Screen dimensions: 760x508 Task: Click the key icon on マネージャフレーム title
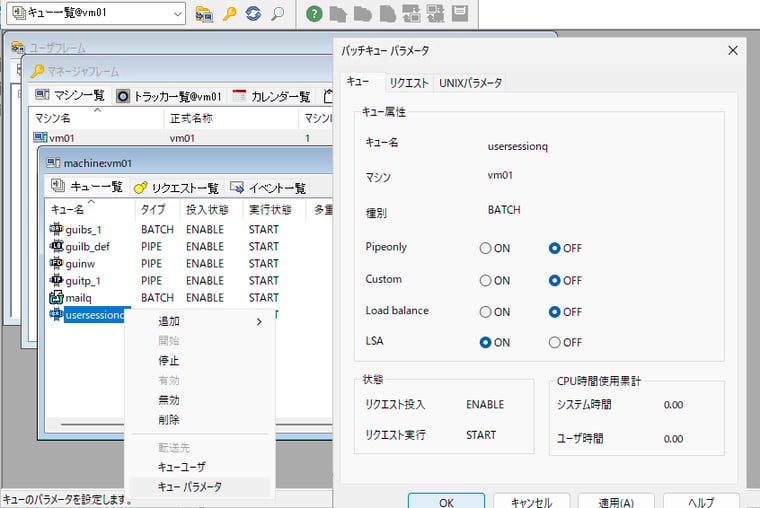click(37, 71)
